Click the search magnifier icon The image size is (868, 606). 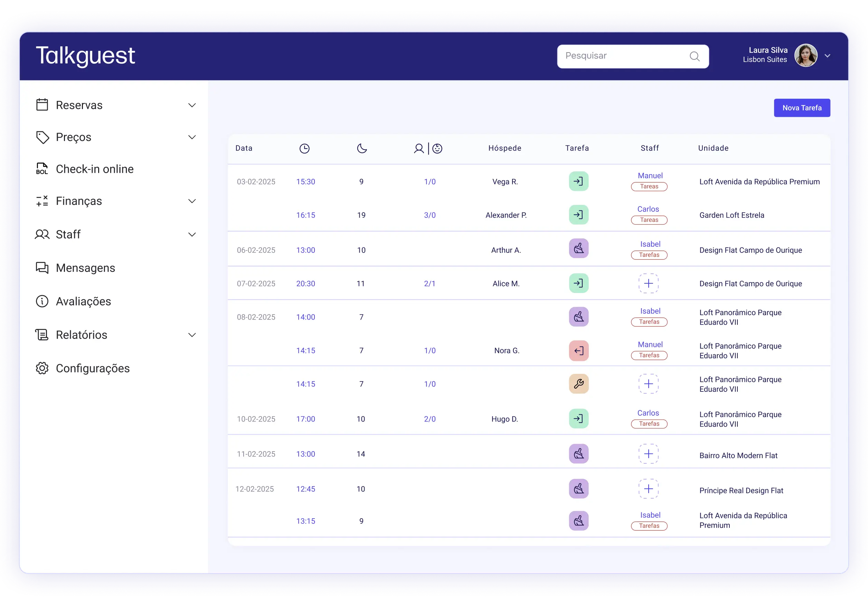[695, 56]
